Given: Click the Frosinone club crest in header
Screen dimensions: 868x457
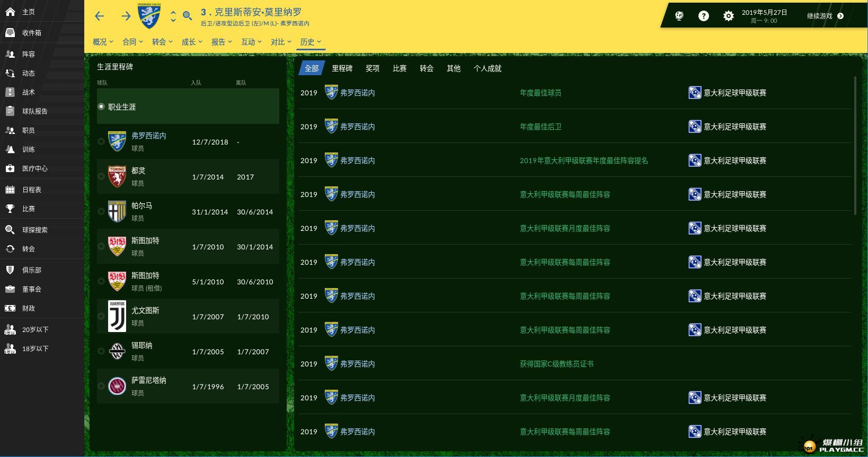Looking at the screenshot, I should pyautogui.click(x=149, y=16).
